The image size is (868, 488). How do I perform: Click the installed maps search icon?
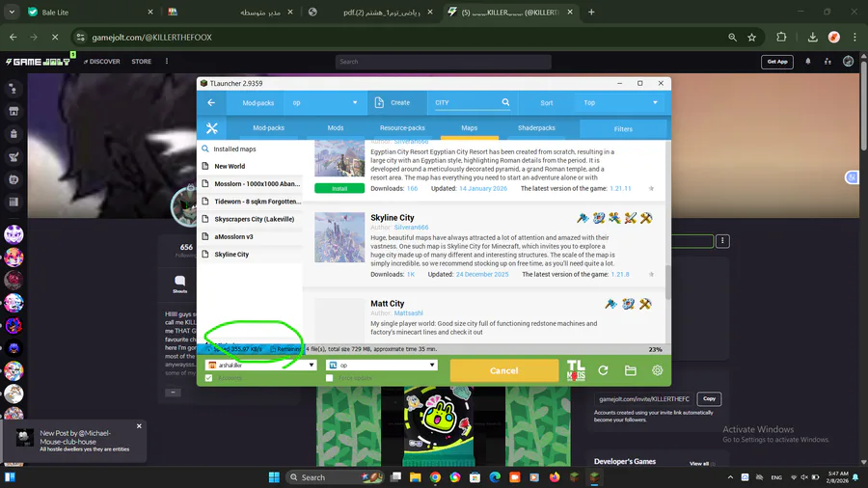point(205,149)
